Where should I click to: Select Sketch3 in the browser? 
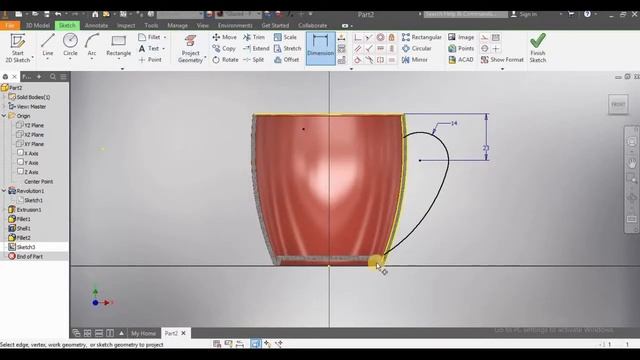[x=22, y=247]
